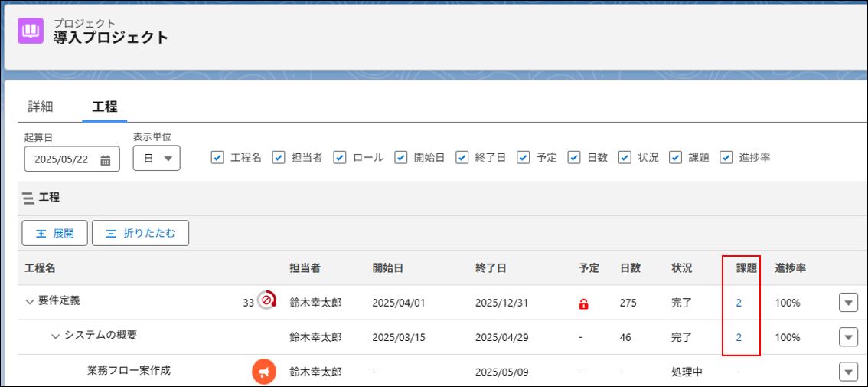Select the 工程 tab
This screenshot has height=387, width=868.
104,107
